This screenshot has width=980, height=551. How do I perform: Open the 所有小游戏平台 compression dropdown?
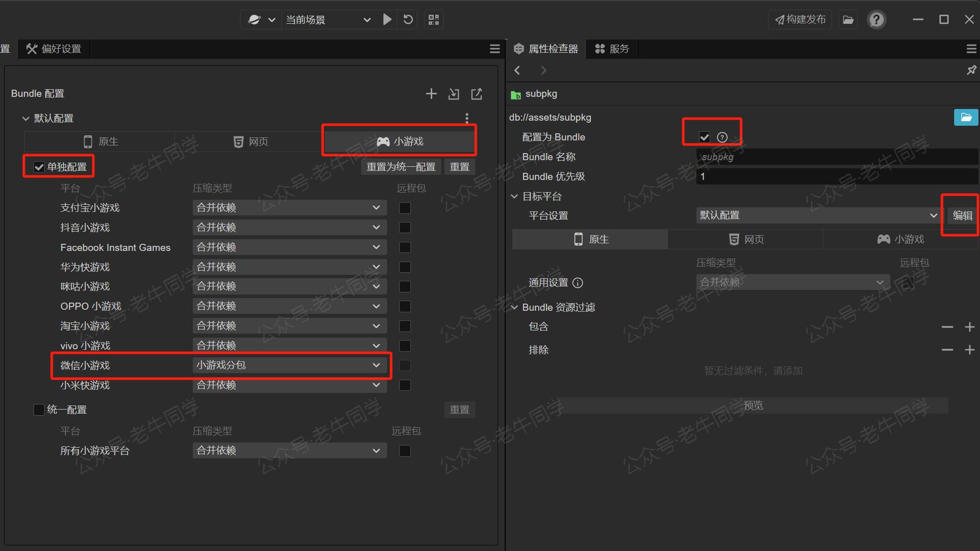tap(290, 451)
